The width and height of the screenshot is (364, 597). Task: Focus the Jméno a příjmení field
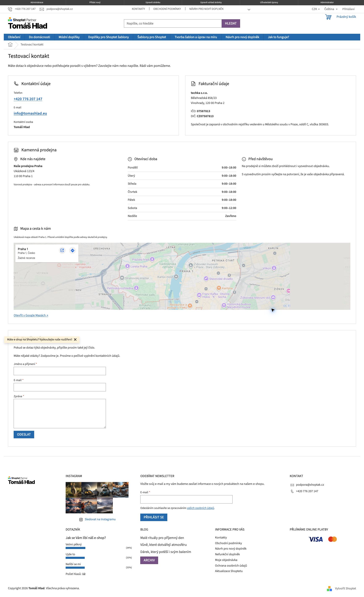pos(60,371)
